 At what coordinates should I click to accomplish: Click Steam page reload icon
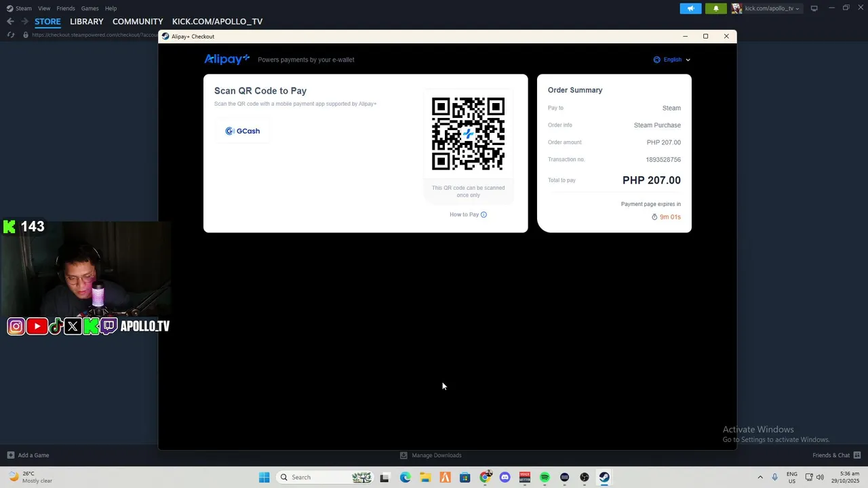(x=10, y=35)
